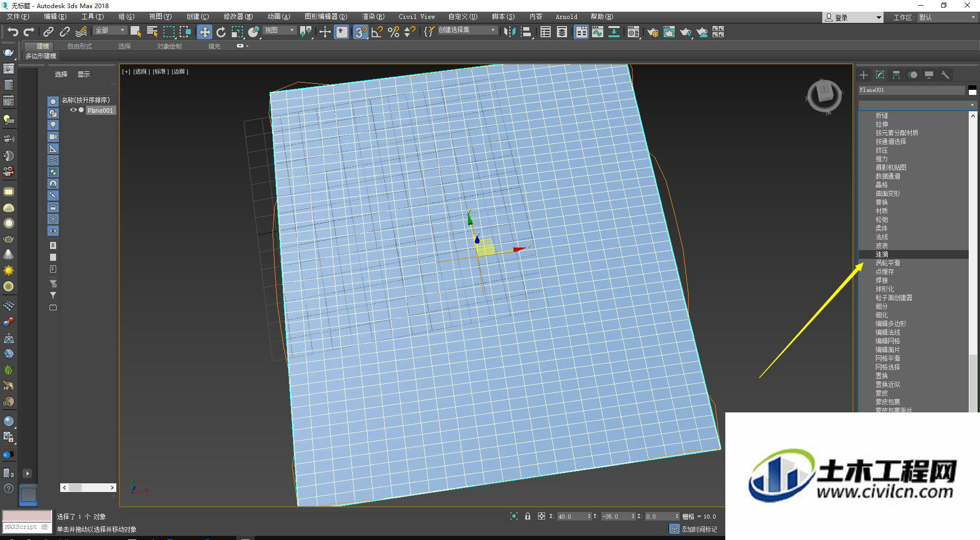Click the Unlink Selection icon

tap(64, 32)
